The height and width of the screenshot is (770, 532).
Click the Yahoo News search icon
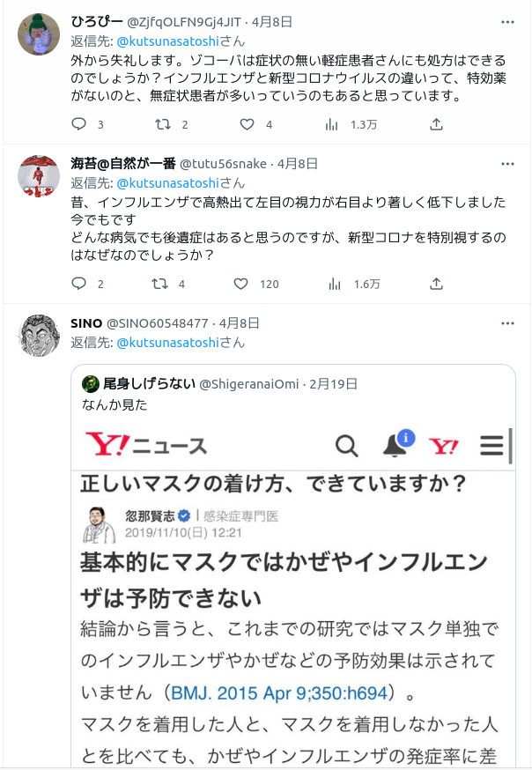click(347, 446)
